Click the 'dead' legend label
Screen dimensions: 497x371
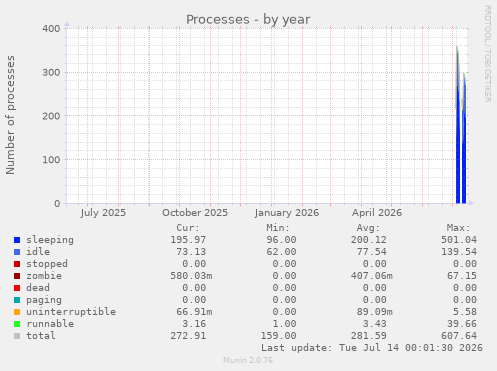[x=38, y=288]
